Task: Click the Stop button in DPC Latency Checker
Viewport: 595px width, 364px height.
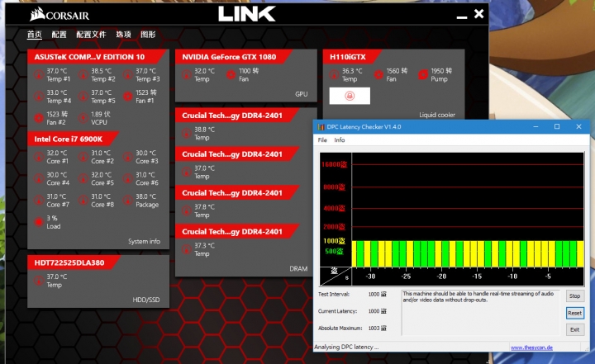Action: point(574,295)
